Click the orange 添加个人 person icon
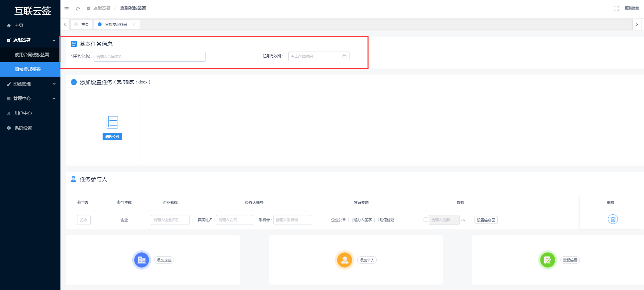The image size is (644, 290). click(x=345, y=260)
